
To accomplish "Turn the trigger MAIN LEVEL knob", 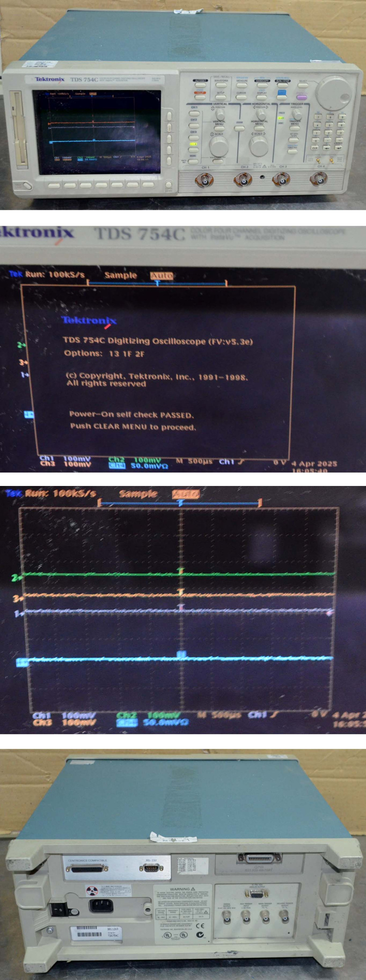I will click(x=297, y=114).
